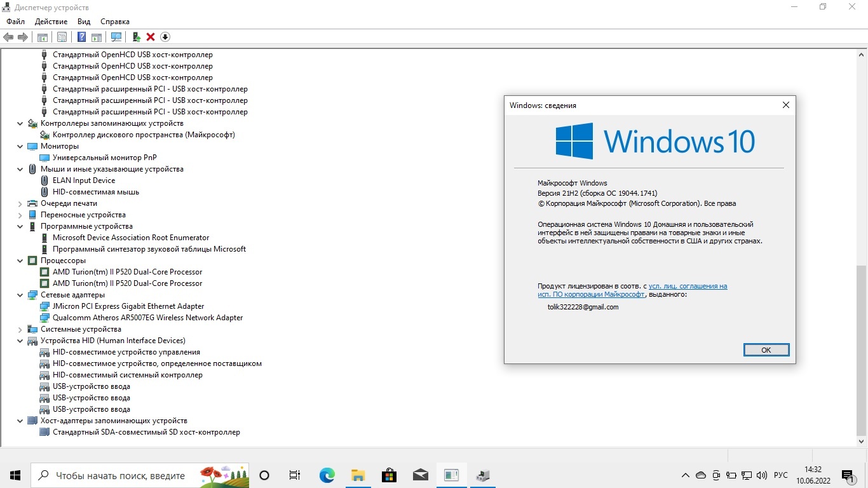Collapse Мыши и иные указывающие устройства
This screenshot has width=868, height=488.
[20, 169]
